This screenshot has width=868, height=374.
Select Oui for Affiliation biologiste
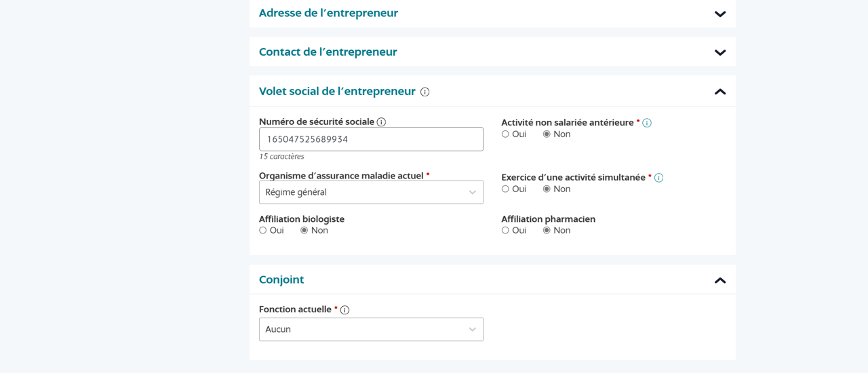coord(263,231)
